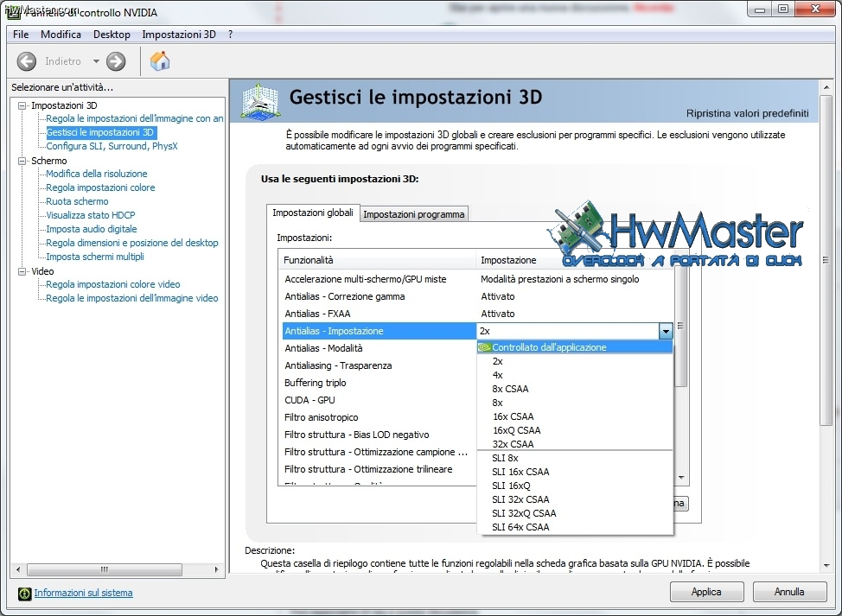Select the Antialiasing - Trasparenza row
The width and height of the screenshot is (842, 616).
380,366
